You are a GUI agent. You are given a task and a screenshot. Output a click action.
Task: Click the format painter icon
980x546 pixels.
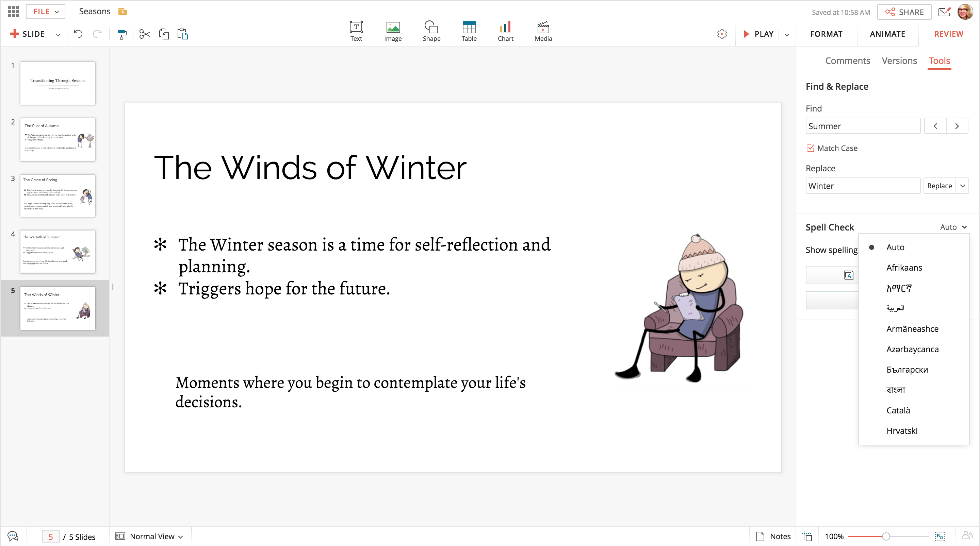(122, 34)
